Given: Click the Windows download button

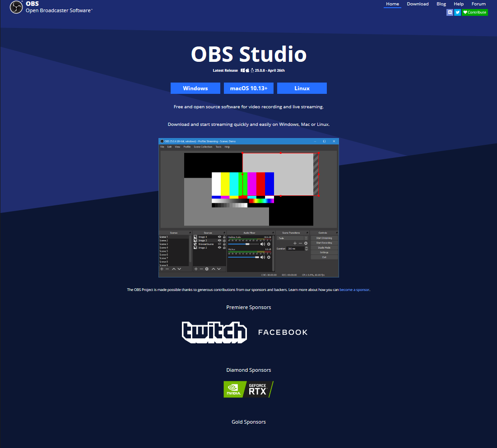Looking at the screenshot, I should (195, 88).
